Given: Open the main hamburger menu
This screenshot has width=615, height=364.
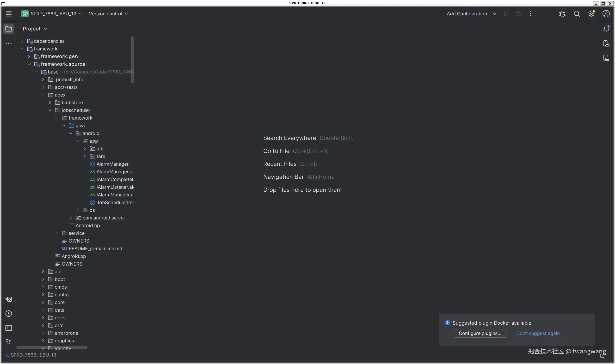Looking at the screenshot, I should coord(9,14).
